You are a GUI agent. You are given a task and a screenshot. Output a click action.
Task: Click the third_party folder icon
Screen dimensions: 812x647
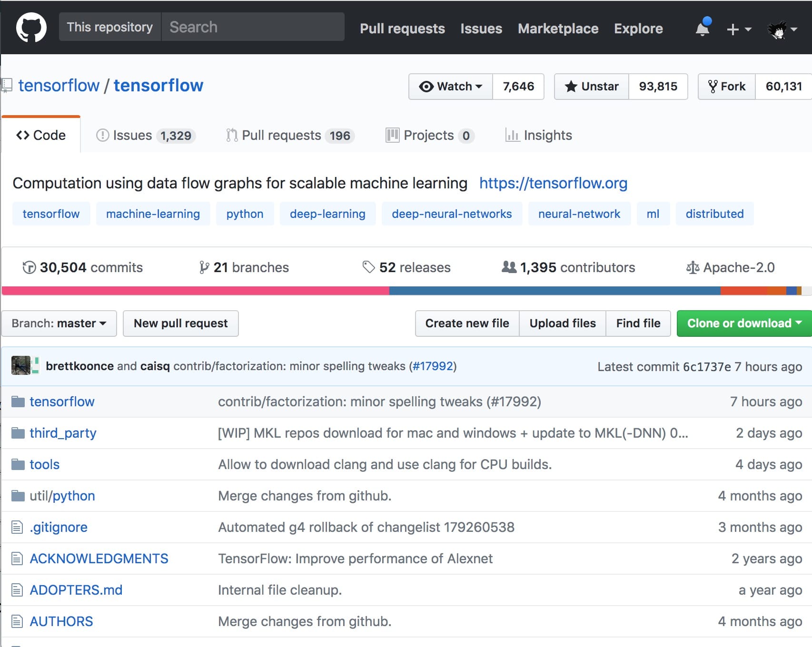click(x=18, y=433)
